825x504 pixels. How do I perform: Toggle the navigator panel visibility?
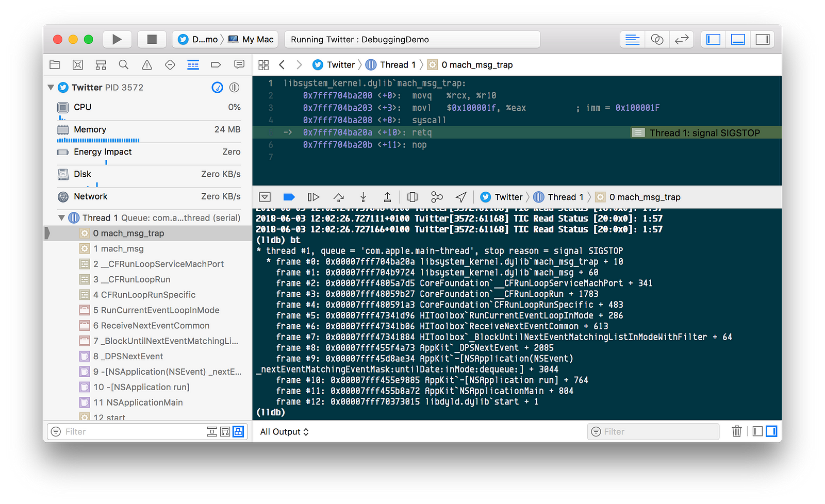click(x=714, y=39)
